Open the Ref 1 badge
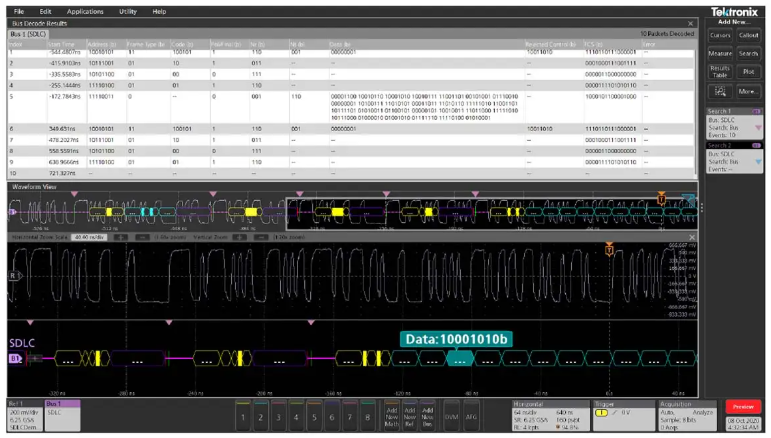Viewport: 771px width, 438px height. tap(26, 416)
